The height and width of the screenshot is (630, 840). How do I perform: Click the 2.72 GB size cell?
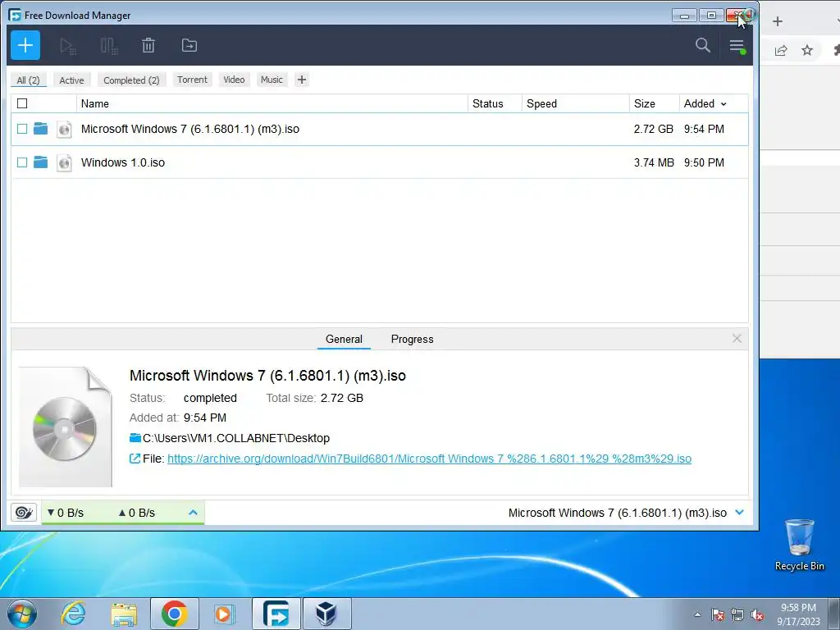point(654,129)
